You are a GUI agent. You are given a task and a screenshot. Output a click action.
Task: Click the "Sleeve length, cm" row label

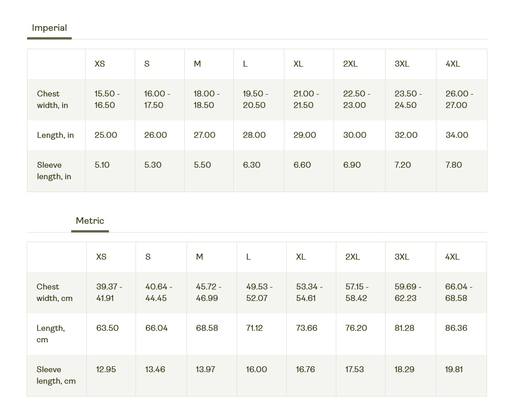(56, 375)
